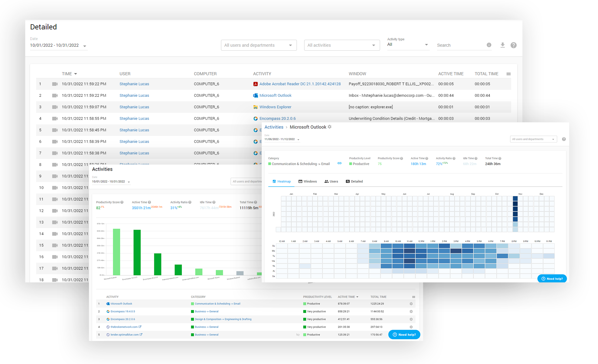This screenshot has width=598, height=364.
Task: Click the category link chain icon
Action: coord(339,163)
